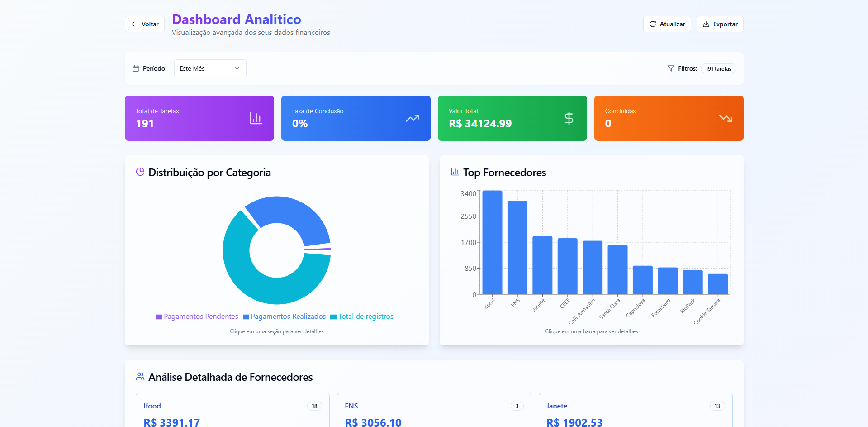Click the Cookie Tamara bar in the chart
Screen dimensions: 868x427
point(718,284)
